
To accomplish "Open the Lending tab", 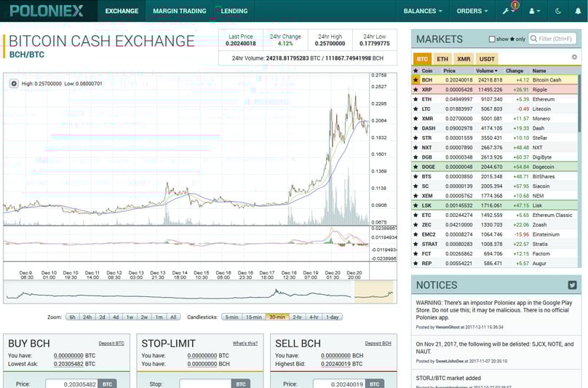I will (x=234, y=11).
